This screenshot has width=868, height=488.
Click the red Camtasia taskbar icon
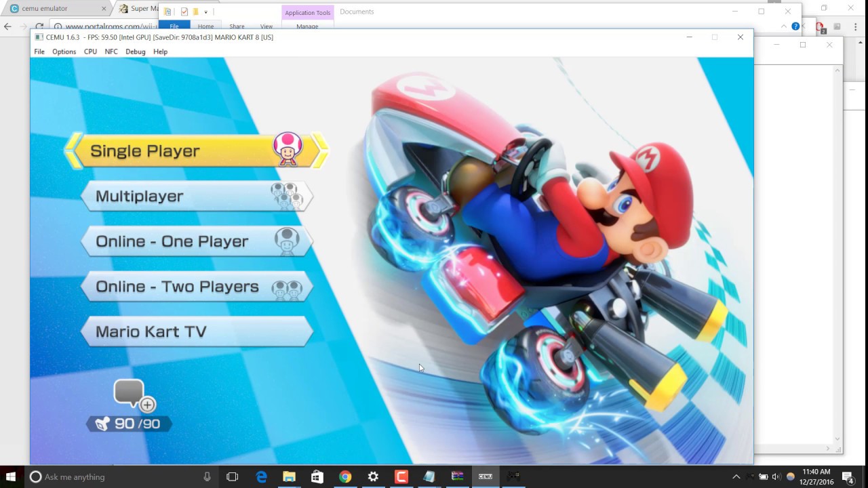click(401, 476)
